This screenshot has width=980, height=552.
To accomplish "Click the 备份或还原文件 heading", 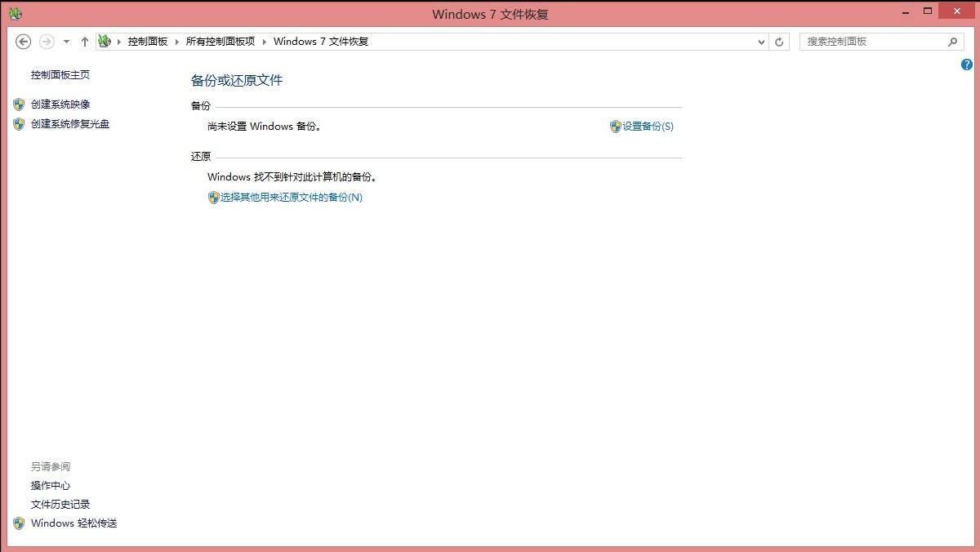I will pyautogui.click(x=237, y=80).
